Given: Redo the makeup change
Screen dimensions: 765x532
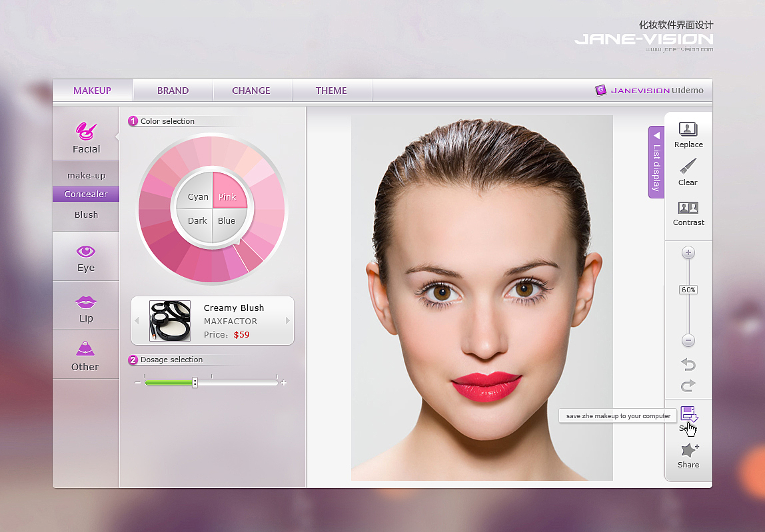Looking at the screenshot, I should [x=688, y=386].
